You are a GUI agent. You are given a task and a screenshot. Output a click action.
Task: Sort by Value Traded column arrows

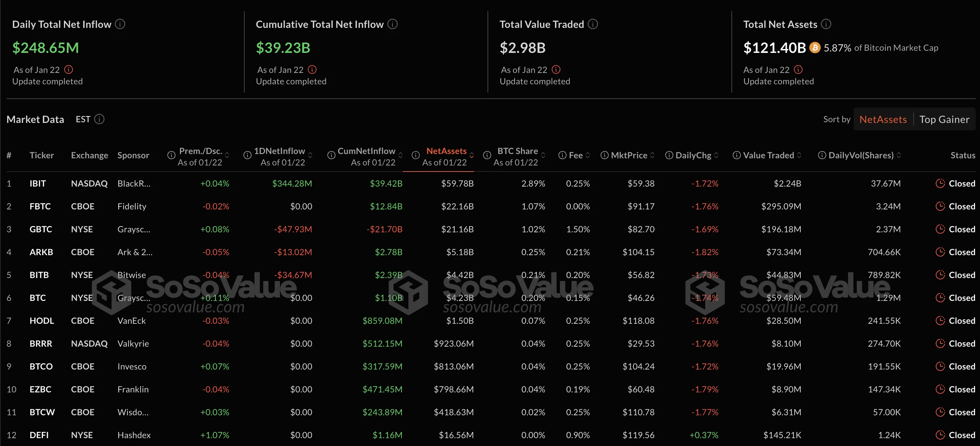tap(799, 155)
